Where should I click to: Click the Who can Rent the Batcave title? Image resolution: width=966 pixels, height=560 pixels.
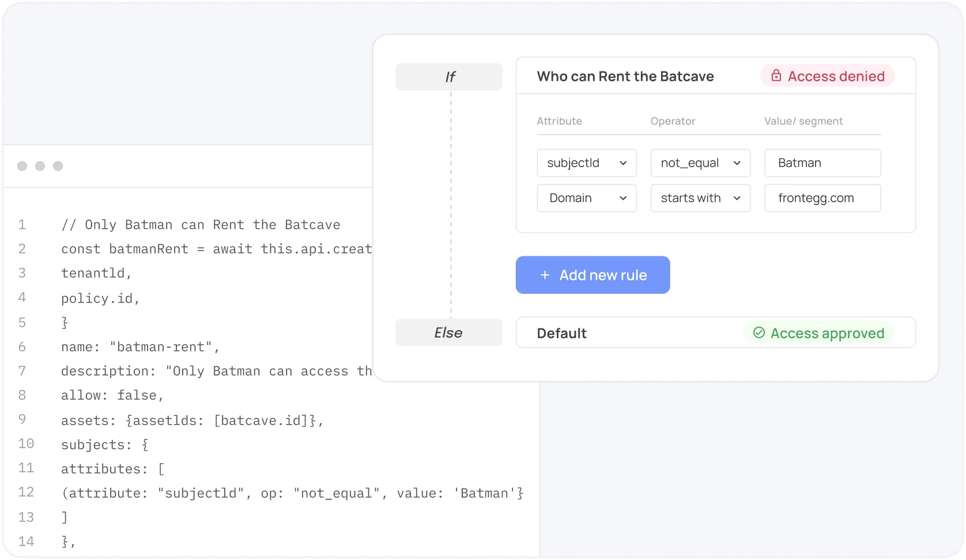click(625, 76)
